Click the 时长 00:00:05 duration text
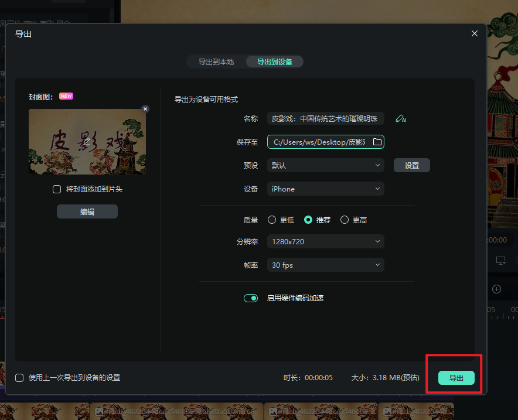Viewport: 518px width, 420px height. 308,378
